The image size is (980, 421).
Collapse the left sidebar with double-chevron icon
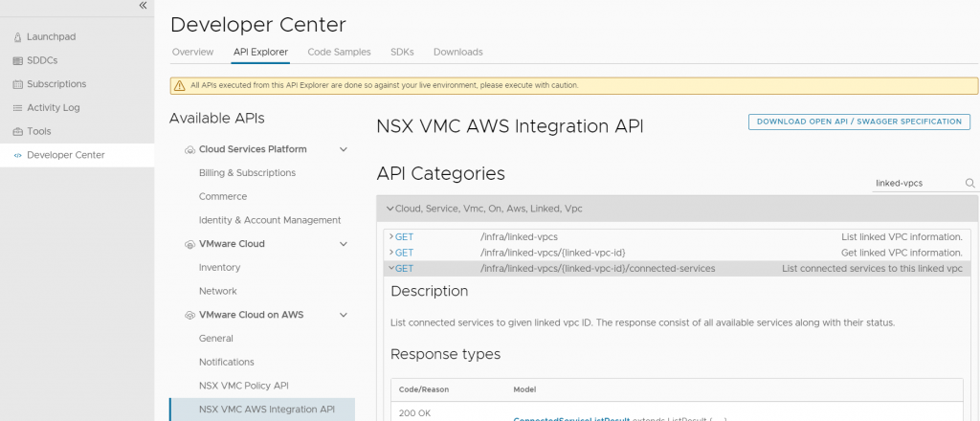click(143, 6)
